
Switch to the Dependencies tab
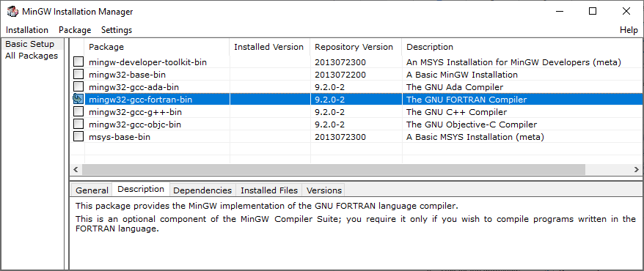click(202, 190)
